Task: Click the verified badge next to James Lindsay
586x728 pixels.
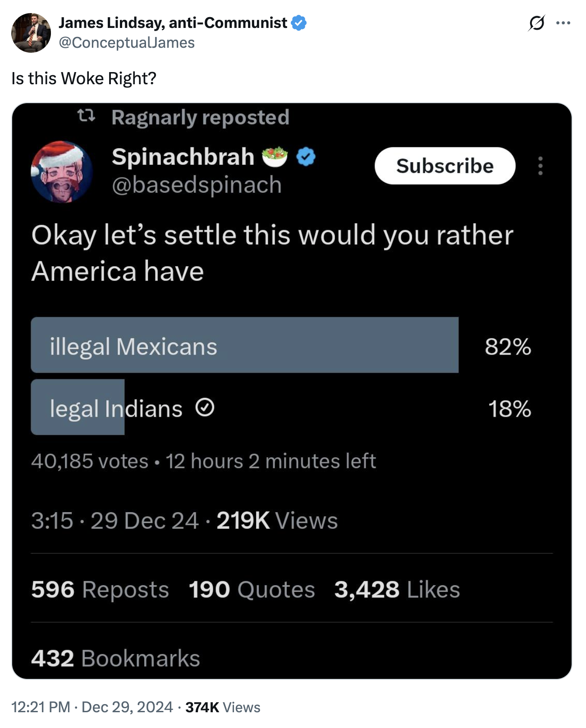Action: tap(297, 23)
